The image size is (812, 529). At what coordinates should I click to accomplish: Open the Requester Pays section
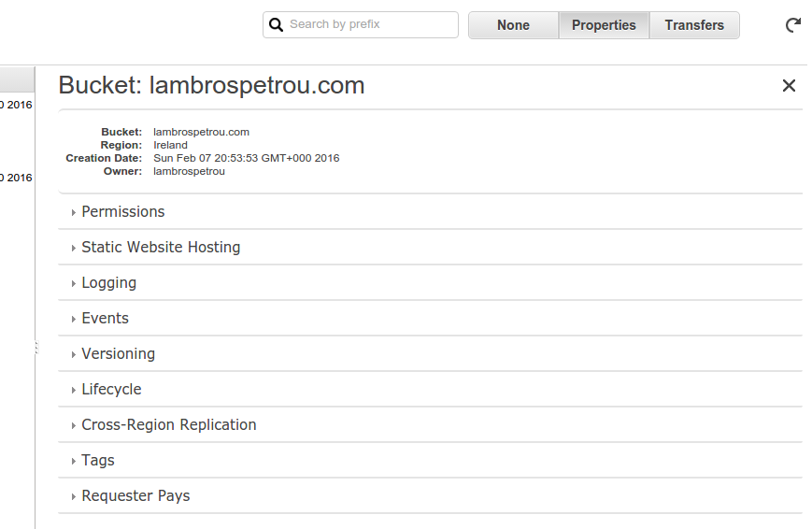click(x=135, y=496)
